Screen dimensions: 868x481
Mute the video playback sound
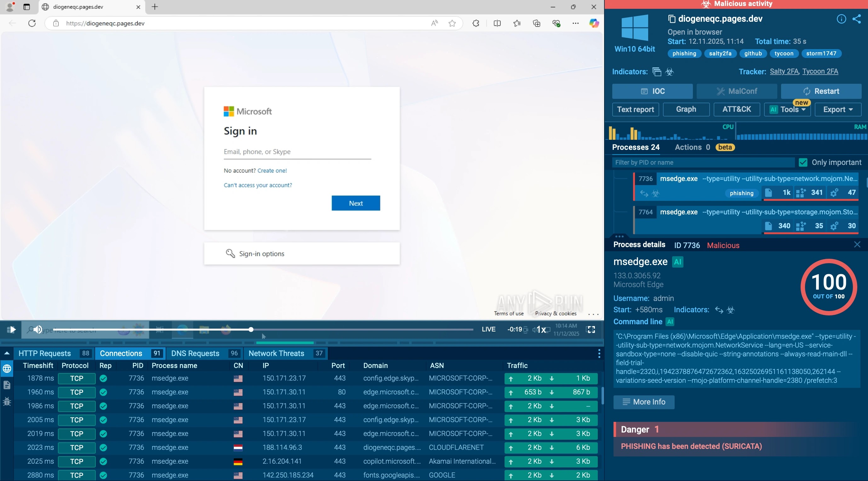pos(38,329)
